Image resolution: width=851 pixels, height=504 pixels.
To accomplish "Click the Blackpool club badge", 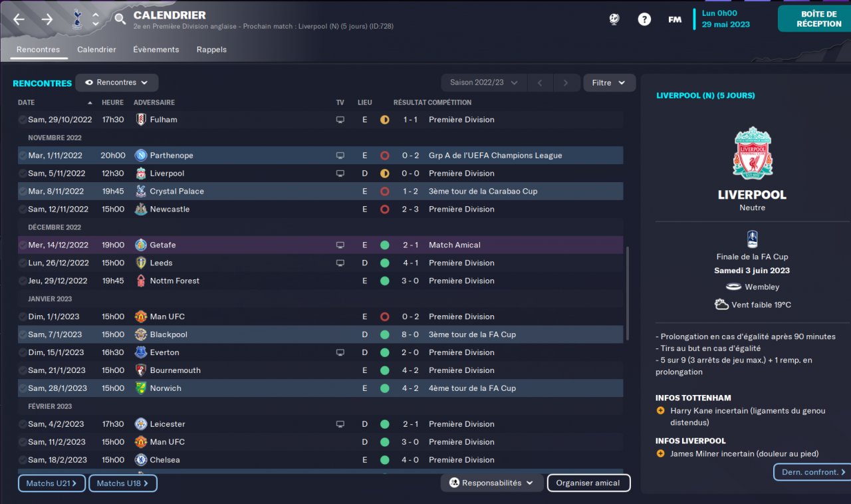I will [x=141, y=334].
